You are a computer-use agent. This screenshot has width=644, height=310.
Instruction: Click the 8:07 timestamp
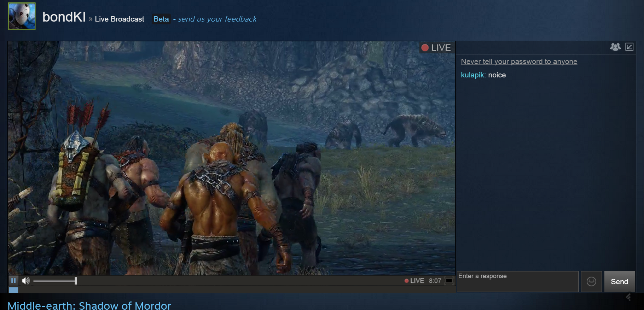(x=435, y=281)
